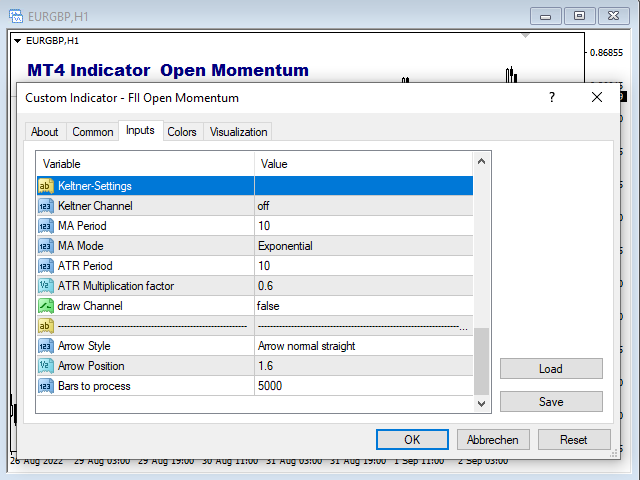
Task: Click the Reset button
Action: 573,440
